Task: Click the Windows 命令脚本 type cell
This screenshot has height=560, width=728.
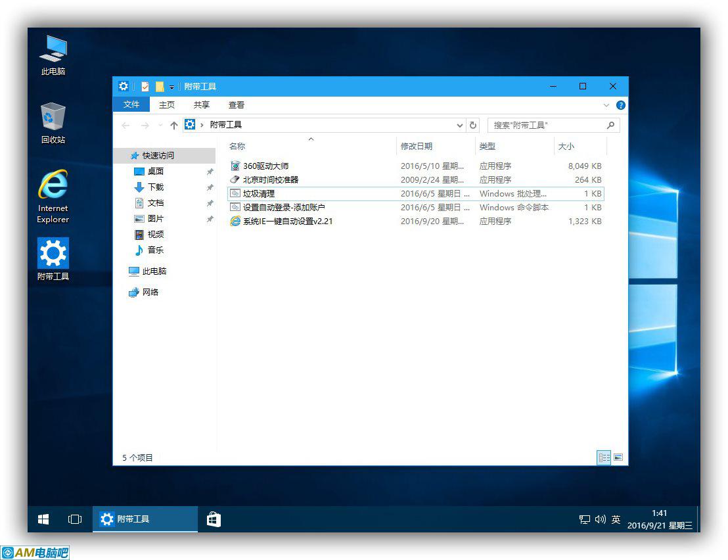Action: pyautogui.click(x=514, y=208)
